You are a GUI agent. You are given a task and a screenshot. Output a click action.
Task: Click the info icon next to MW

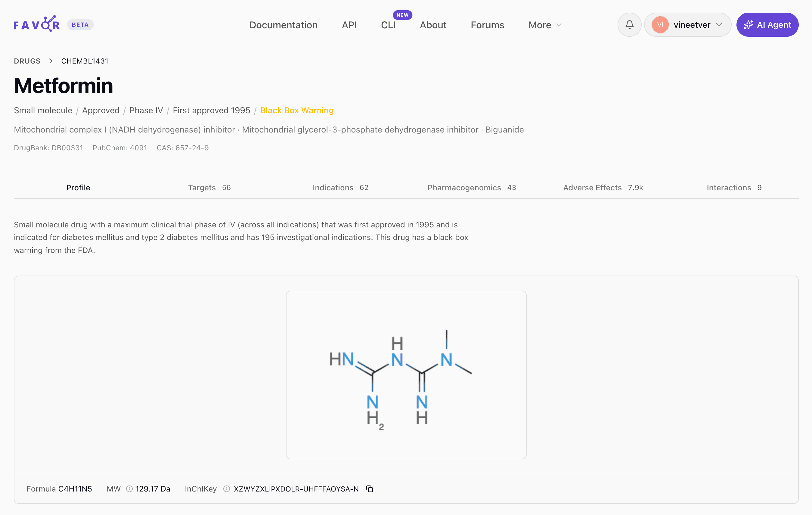pyautogui.click(x=129, y=489)
